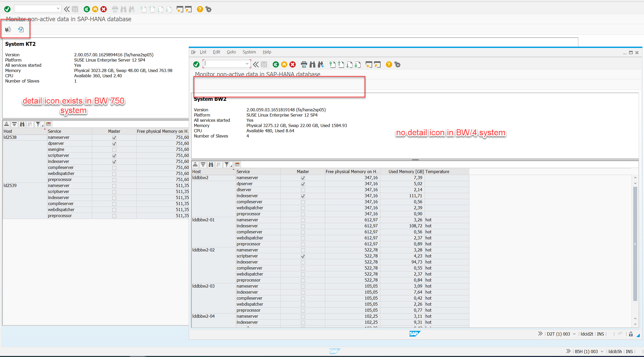This screenshot has width=644, height=357.
Task: Change layout icon in KT2 grid toolbar
Action: [x=48, y=124]
